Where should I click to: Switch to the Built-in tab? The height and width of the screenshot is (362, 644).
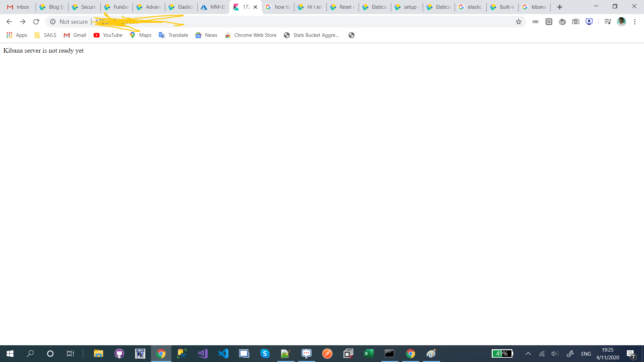[502, 7]
